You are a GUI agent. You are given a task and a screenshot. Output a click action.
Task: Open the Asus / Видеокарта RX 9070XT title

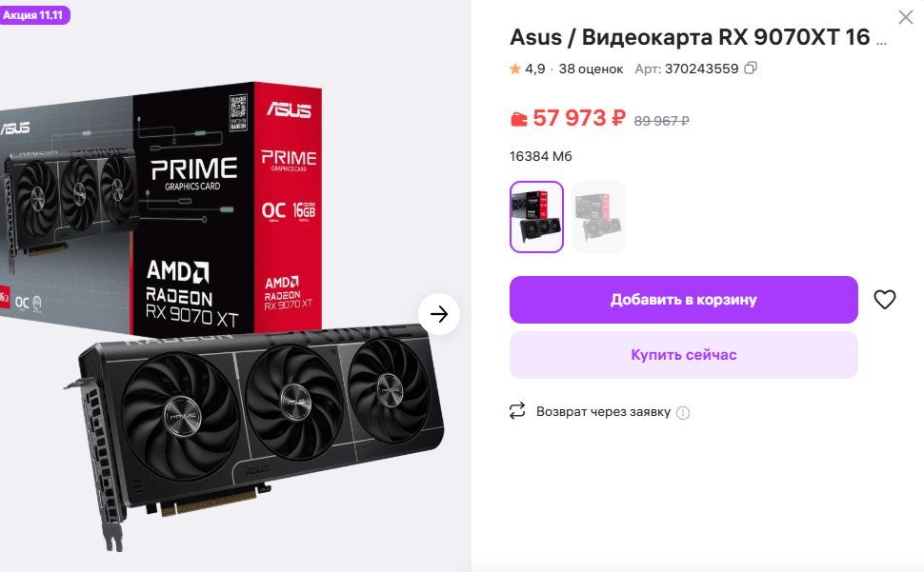[690, 37]
